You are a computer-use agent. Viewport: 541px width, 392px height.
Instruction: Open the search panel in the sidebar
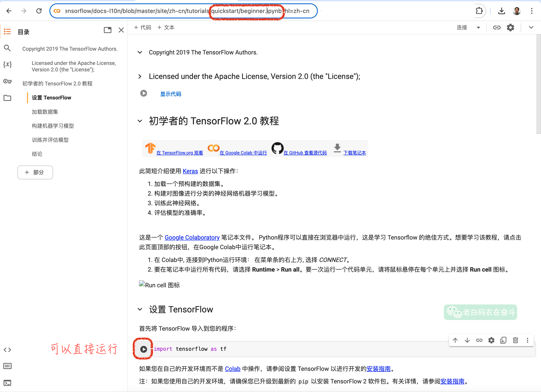pos(7,48)
